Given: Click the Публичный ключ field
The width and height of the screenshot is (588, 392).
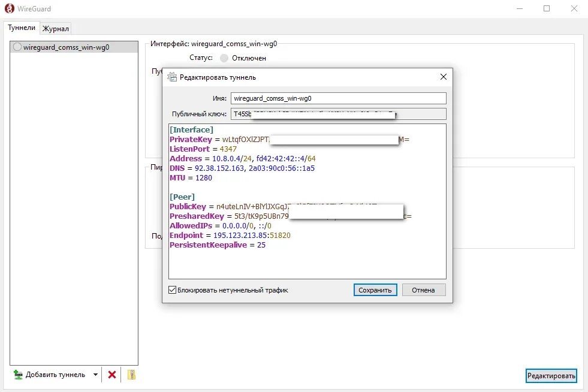Looking at the screenshot, I should [338, 114].
